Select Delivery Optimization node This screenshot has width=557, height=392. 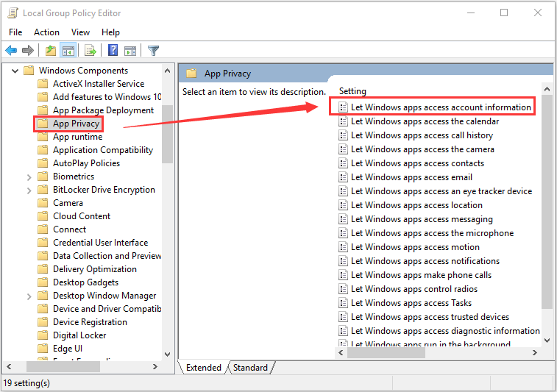tap(95, 269)
